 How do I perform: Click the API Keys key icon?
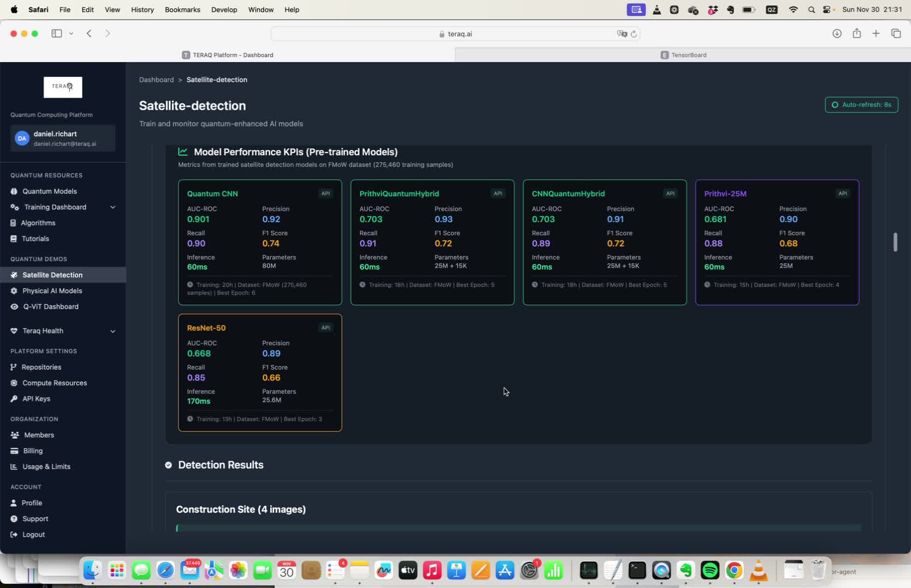14,399
